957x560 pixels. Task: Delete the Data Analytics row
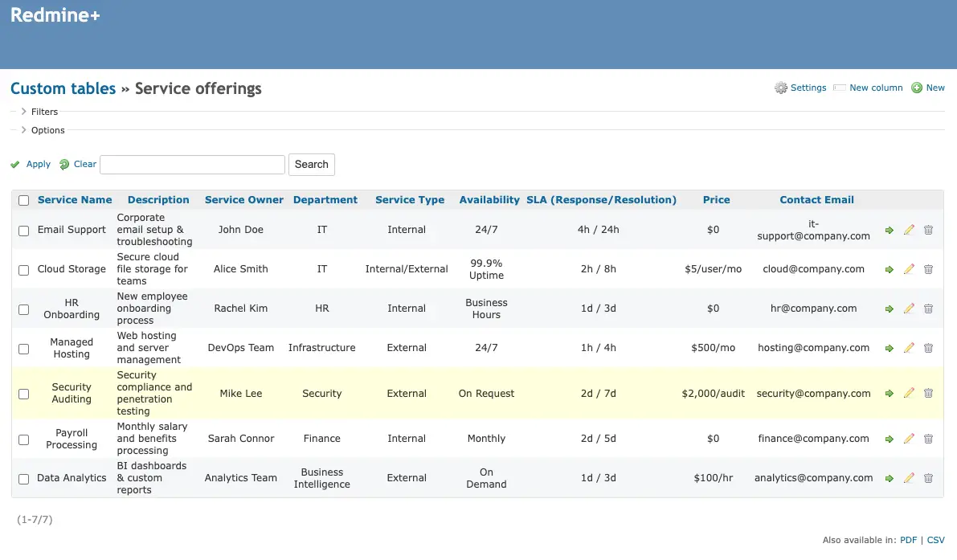[x=928, y=477]
